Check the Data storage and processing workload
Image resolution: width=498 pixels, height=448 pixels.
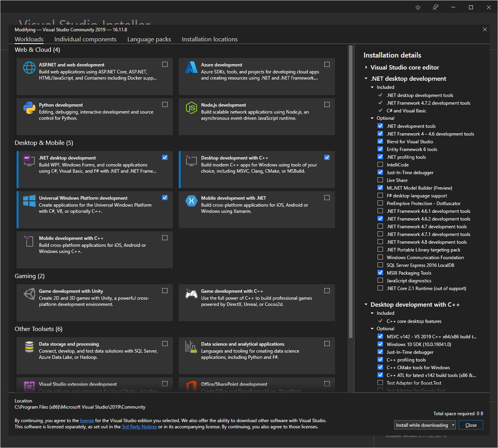(165, 344)
